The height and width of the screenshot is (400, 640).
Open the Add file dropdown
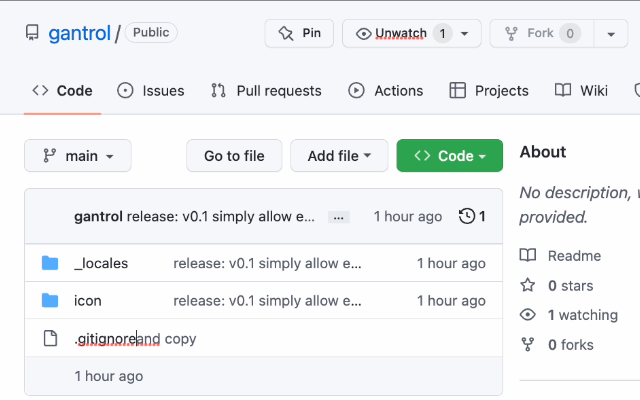pos(339,156)
